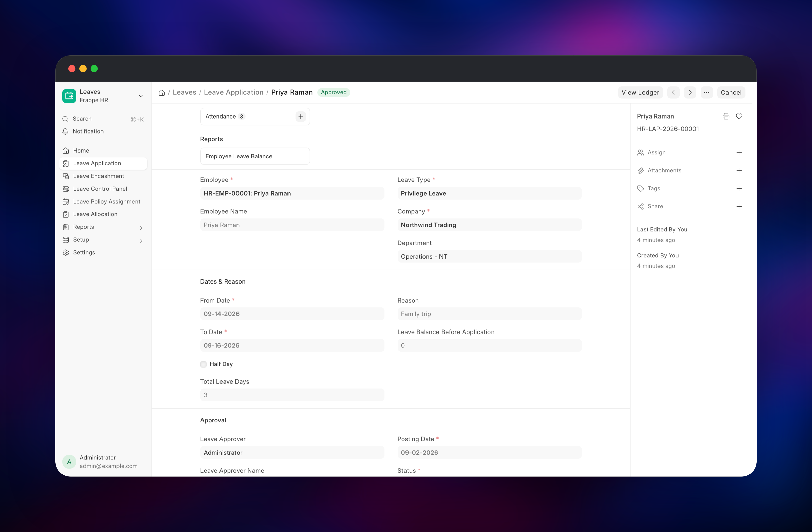The image size is (812, 532).
Task: Click the Leave Allocation clipboard icon
Action: tap(66, 214)
